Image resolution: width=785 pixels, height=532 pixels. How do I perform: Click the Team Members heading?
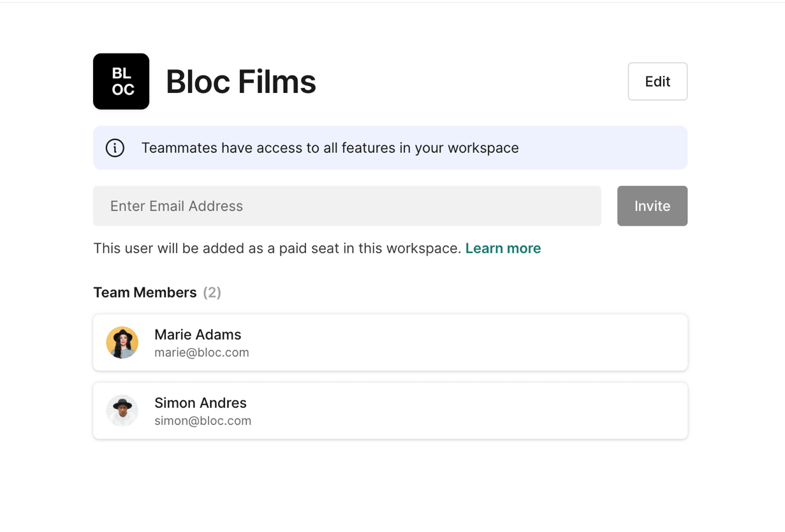coord(145,292)
